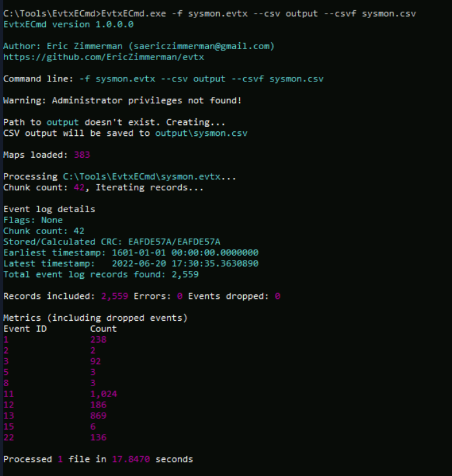Viewport: 452px width, 476px height.
Task: Click the Errors count 0
Action: point(180,296)
